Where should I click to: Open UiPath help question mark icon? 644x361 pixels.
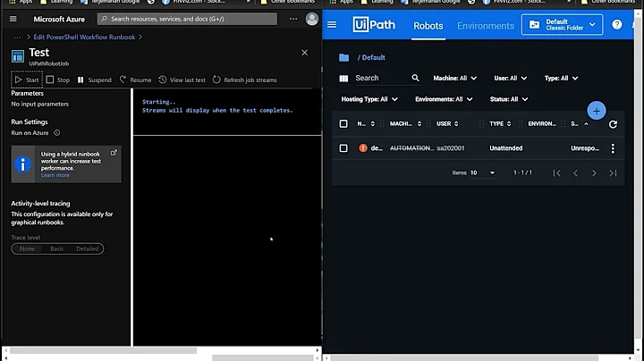tap(616, 25)
